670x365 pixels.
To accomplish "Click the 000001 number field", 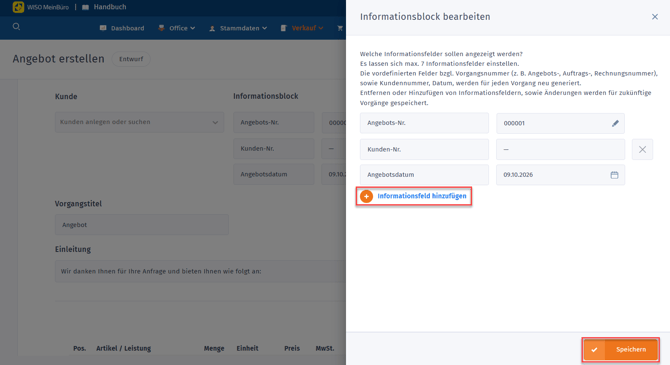I will click(x=560, y=123).
